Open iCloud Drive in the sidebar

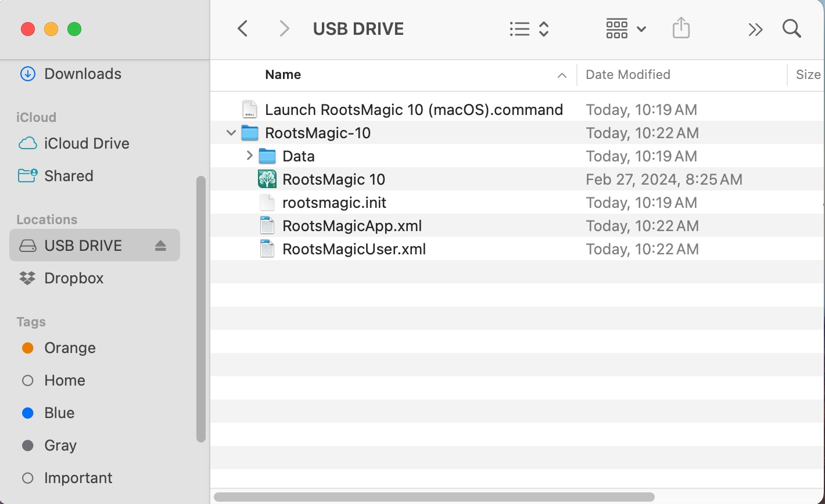point(87,143)
